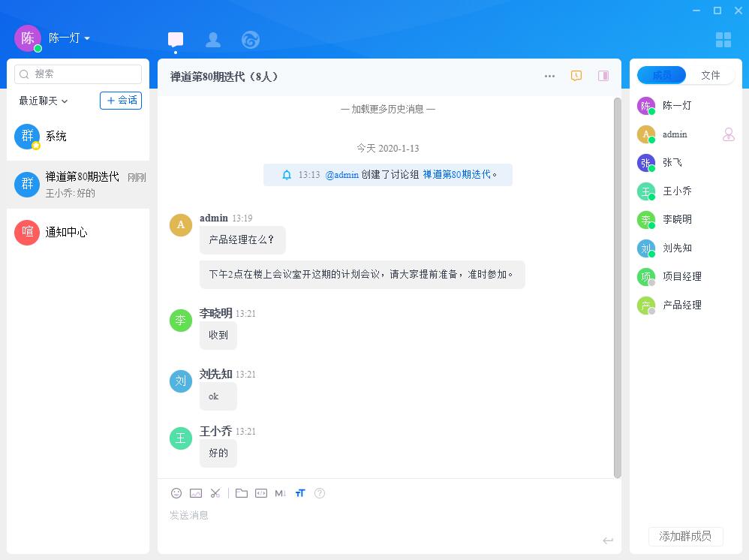749x560 pixels.
Task: Click 李晓明's avatar in chat messages
Action: (181, 320)
